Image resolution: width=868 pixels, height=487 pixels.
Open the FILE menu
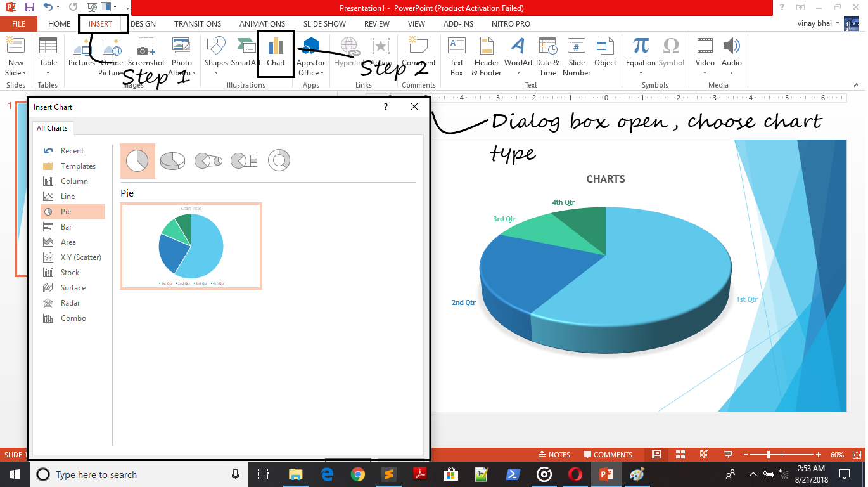click(x=18, y=24)
